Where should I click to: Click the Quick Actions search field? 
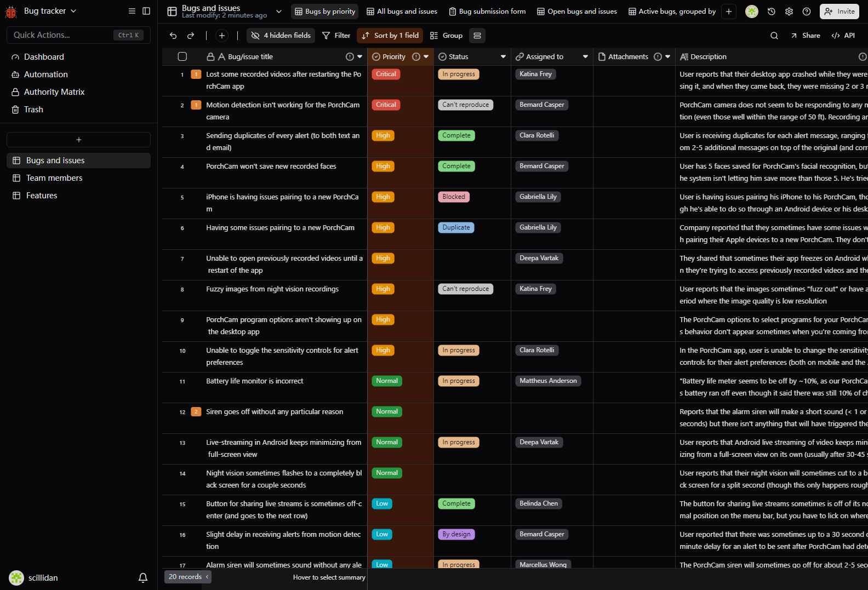[x=78, y=35]
